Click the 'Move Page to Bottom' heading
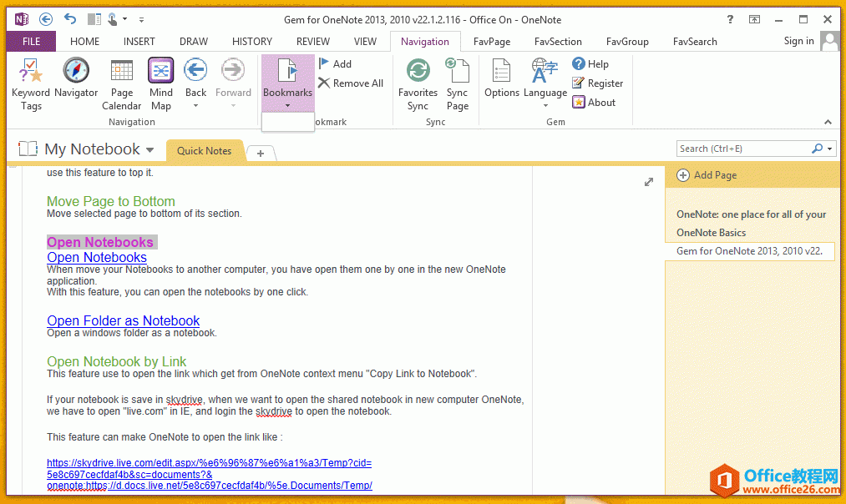 [x=110, y=201]
